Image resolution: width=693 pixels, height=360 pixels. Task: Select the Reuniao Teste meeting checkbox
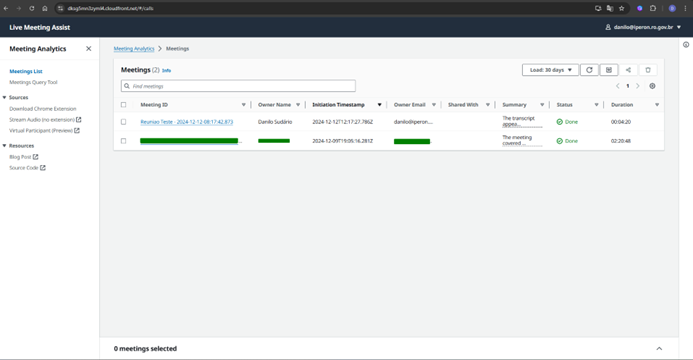123,122
